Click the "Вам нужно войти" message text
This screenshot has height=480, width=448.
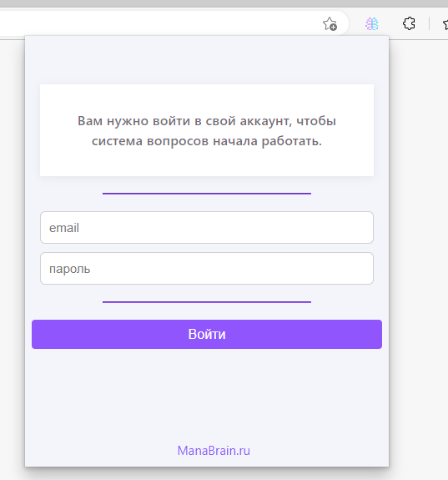207,131
